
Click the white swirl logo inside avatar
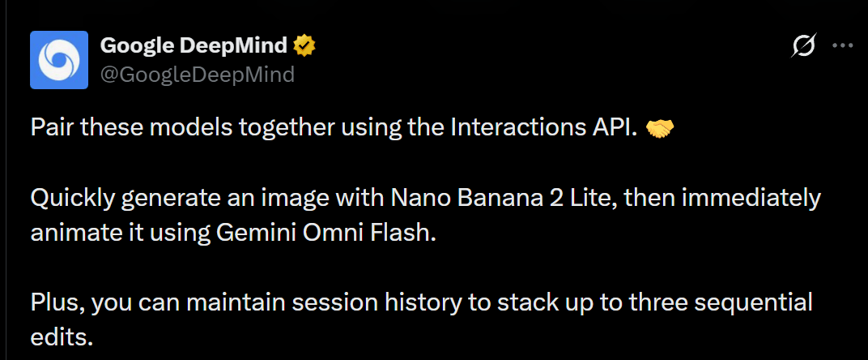59,60
